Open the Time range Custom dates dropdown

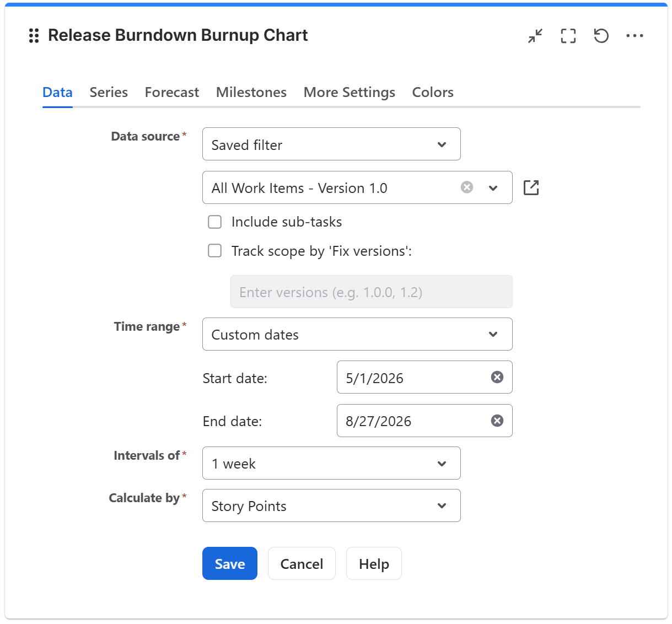[x=357, y=334]
